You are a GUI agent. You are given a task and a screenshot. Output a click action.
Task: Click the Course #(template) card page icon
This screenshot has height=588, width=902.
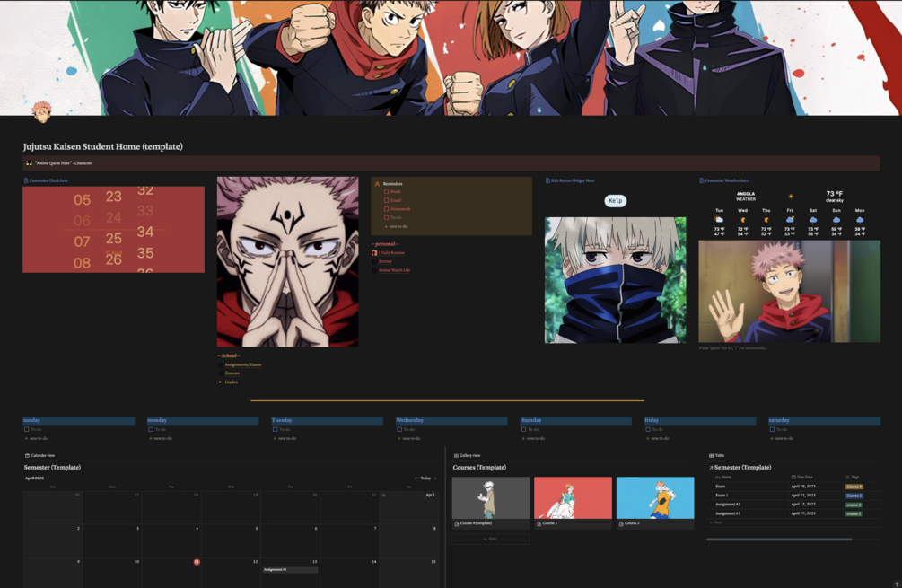(x=457, y=523)
